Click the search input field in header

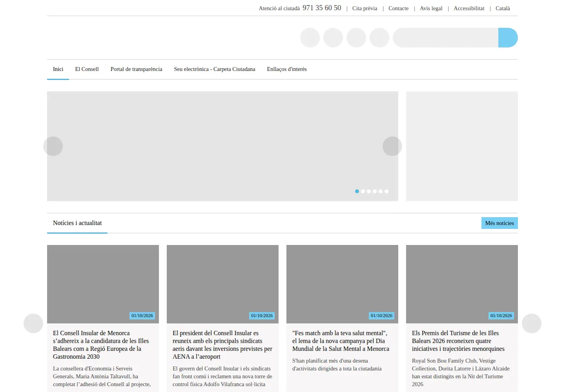(445, 38)
